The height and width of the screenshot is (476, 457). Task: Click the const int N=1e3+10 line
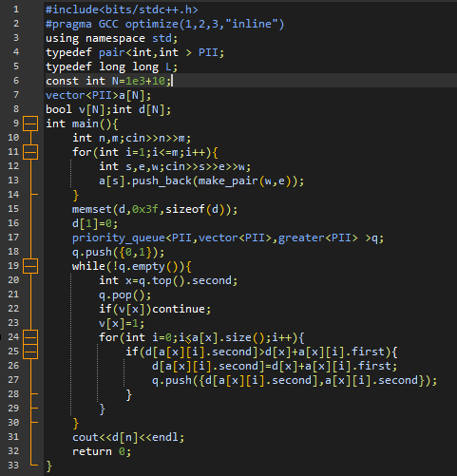[108, 81]
